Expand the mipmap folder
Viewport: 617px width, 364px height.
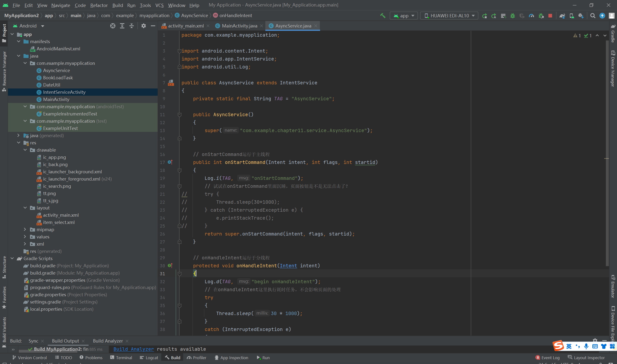click(25, 229)
